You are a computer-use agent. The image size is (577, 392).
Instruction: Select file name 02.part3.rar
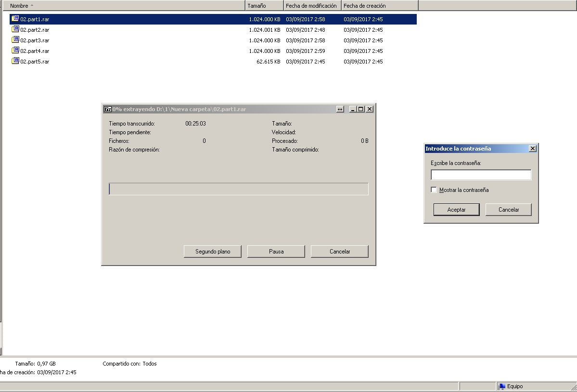(35, 40)
